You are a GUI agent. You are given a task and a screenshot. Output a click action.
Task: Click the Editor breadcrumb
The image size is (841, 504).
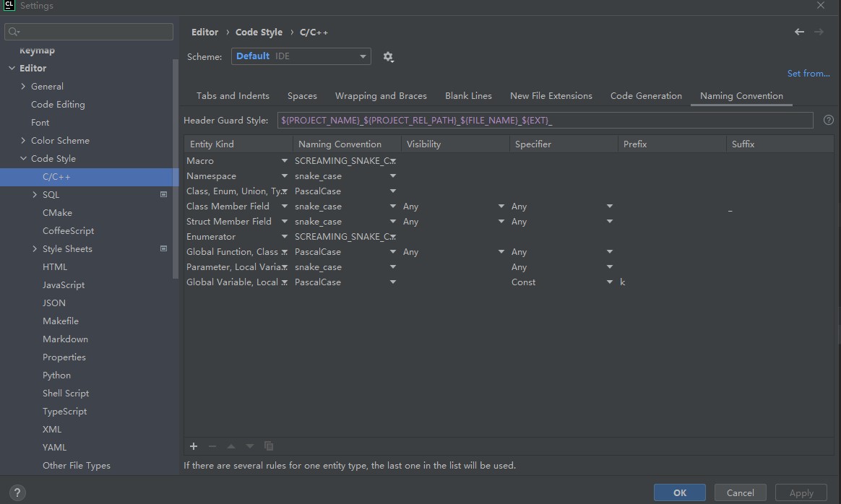pos(205,32)
